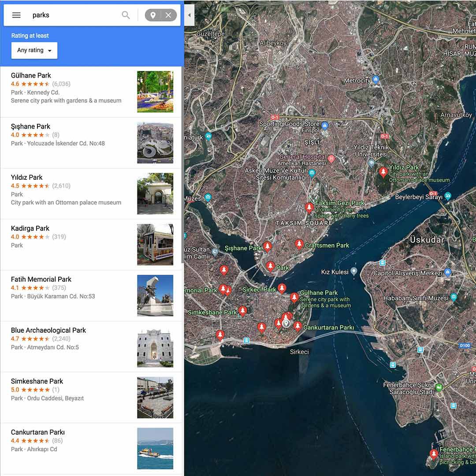Viewport: 476px width, 476px height.
Task: Click the Güzeltepe map label
Action: (211, 34)
